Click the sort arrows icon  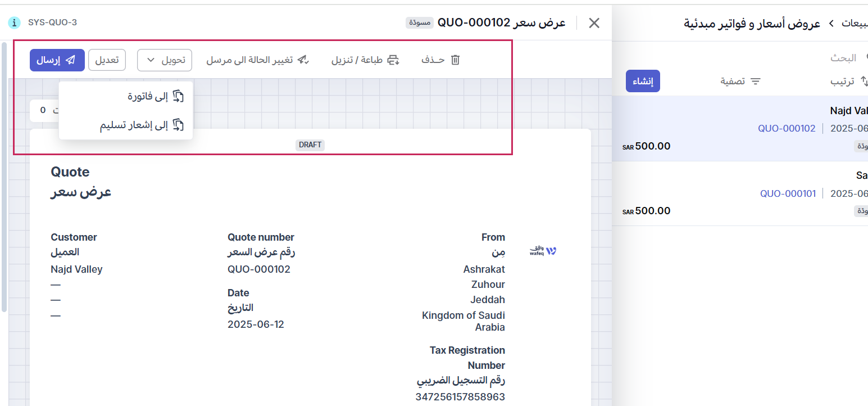click(x=864, y=82)
